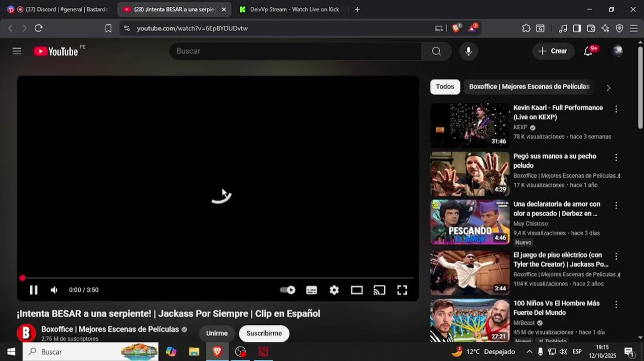The height and width of the screenshot is (361, 644).
Task: Open Brave browser taskbar icon
Action: (x=217, y=351)
